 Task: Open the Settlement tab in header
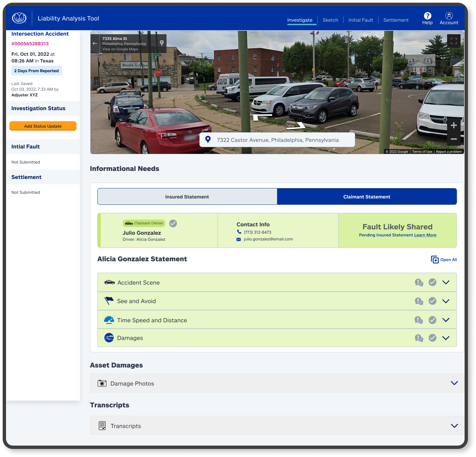[396, 20]
